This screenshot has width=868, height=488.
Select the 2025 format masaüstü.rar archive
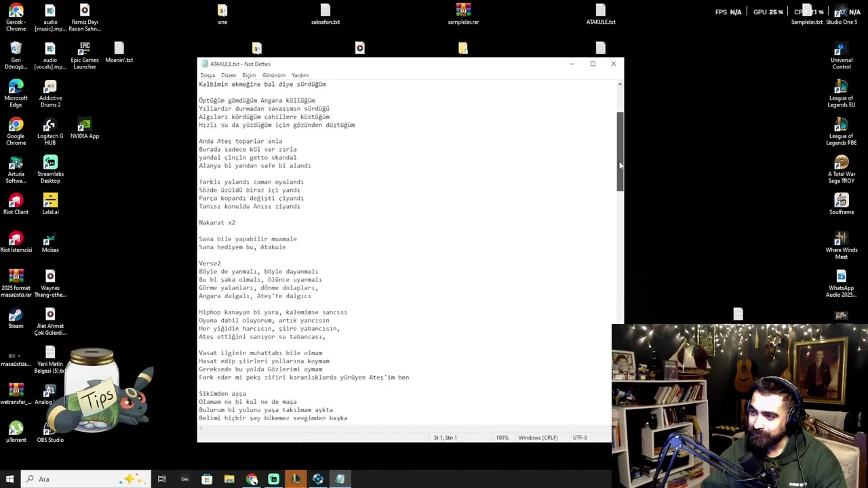(x=16, y=283)
